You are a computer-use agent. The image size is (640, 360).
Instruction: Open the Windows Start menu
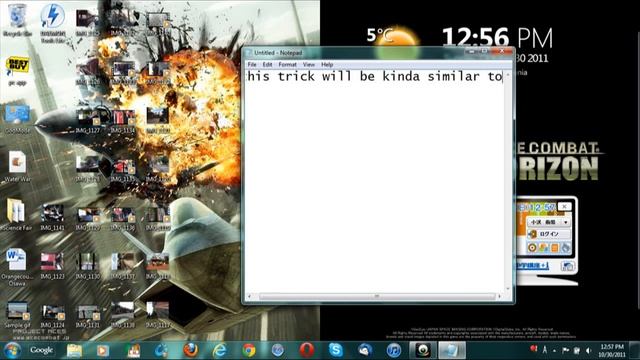tap(12, 350)
